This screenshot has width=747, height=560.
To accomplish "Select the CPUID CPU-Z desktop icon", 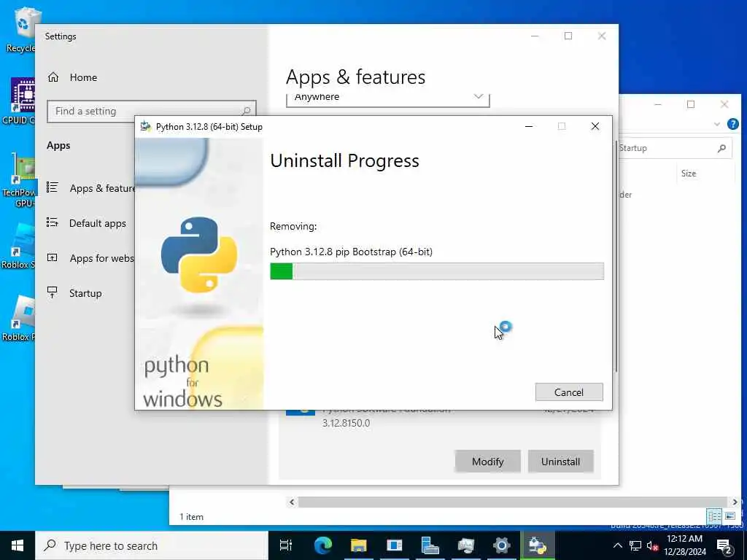I will [19, 101].
